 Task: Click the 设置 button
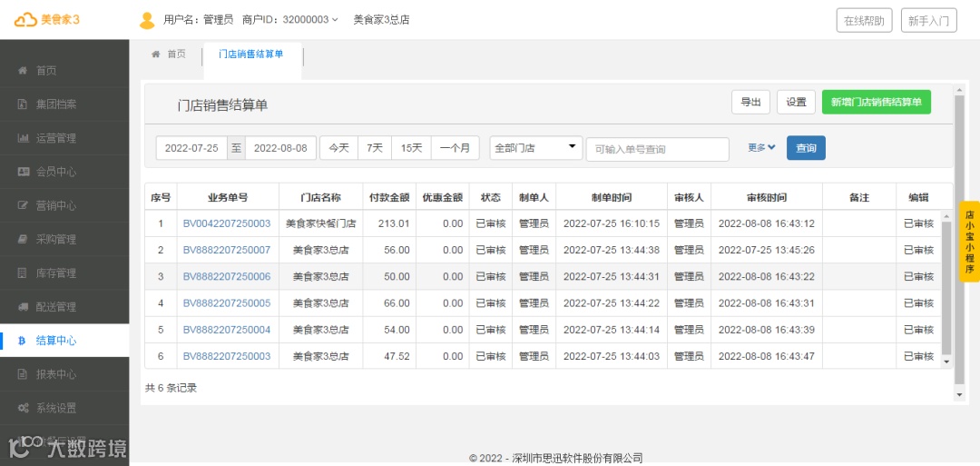tap(797, 103)
